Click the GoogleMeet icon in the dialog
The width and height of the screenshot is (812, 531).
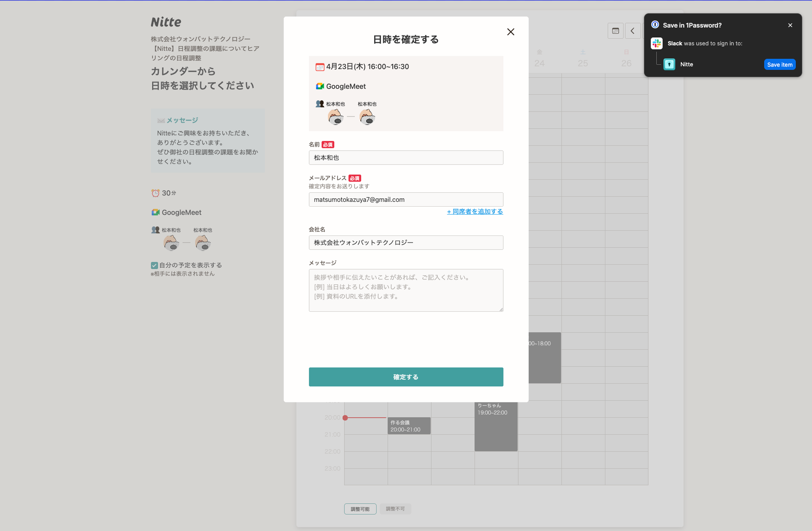[320, 86]
